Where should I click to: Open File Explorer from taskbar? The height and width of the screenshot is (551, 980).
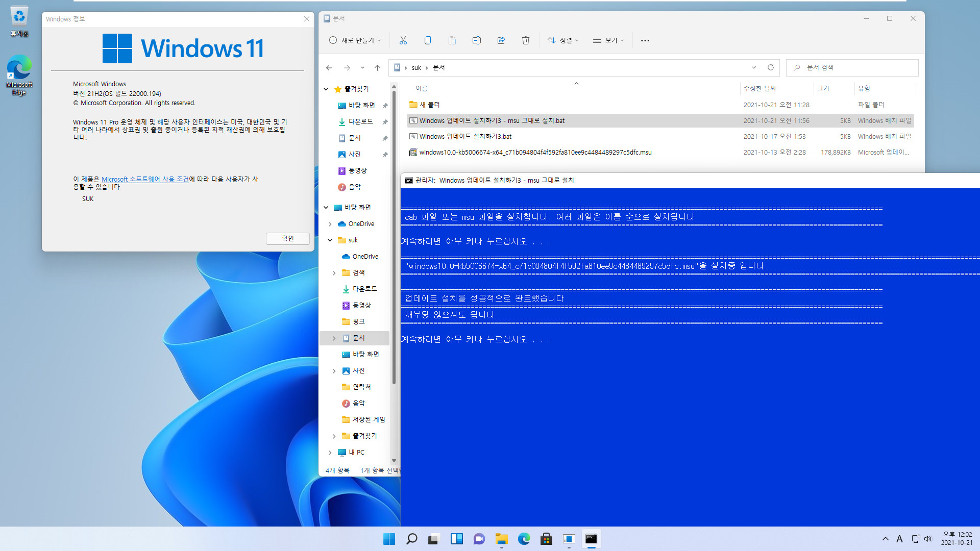point(501,539)
